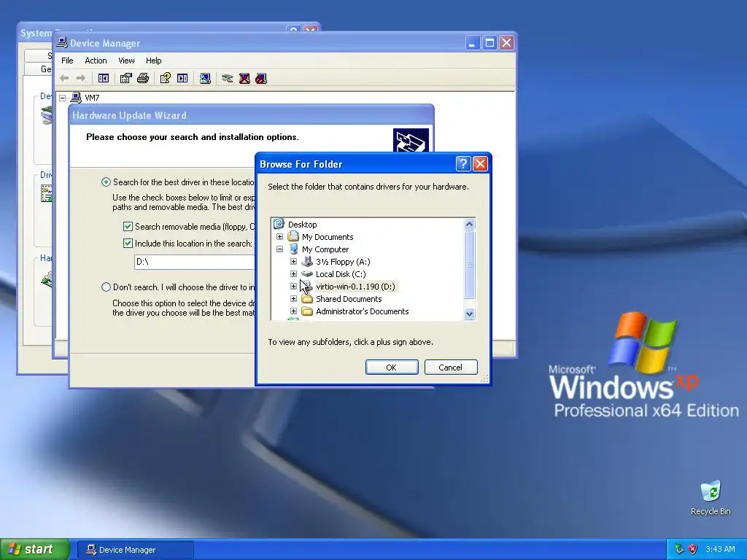Expand the Shared Documents node
This screenshot has width=747, height=560.
click(x=293, y=298)
